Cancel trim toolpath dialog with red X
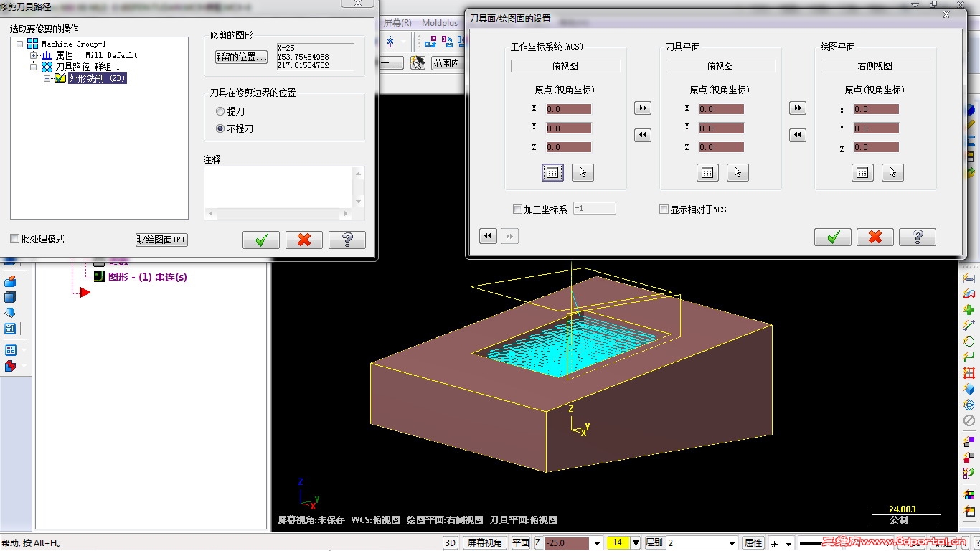Image resolution: width=980 pixels, height=551 pixels. (304, 240)
